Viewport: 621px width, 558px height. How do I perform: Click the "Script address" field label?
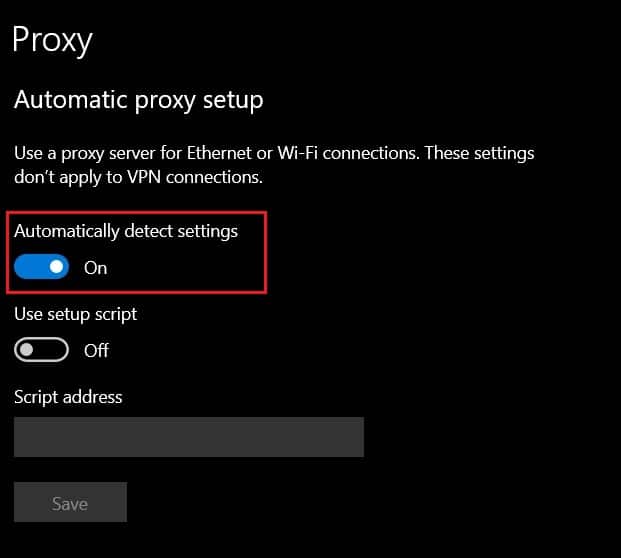(x=68, y=397)
